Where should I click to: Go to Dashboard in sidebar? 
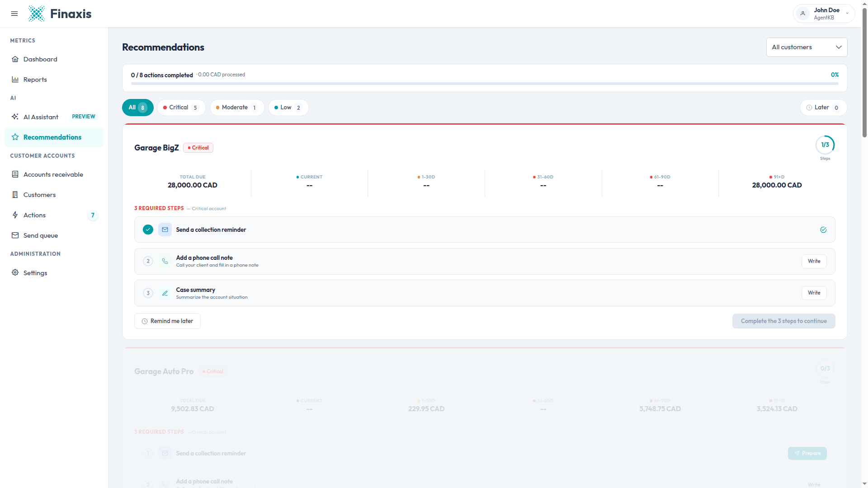tap(54, 59)
